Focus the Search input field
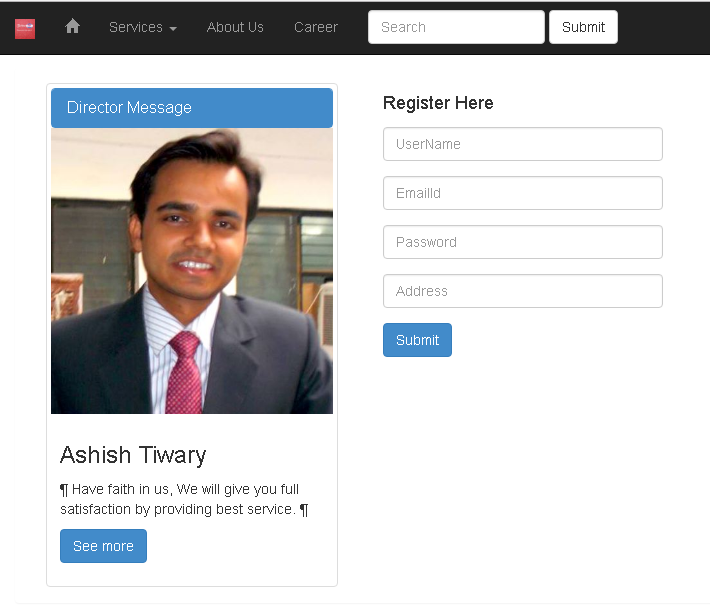 pyautogui.click(x=456, y=27)
